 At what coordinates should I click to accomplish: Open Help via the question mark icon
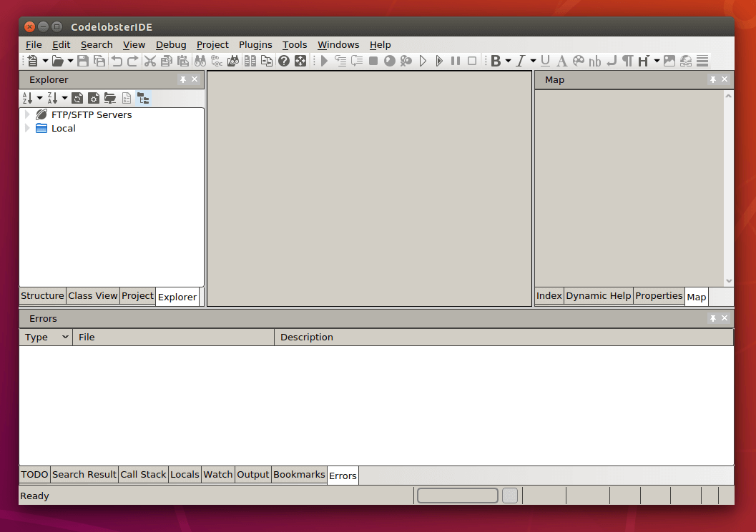(284, 61)
